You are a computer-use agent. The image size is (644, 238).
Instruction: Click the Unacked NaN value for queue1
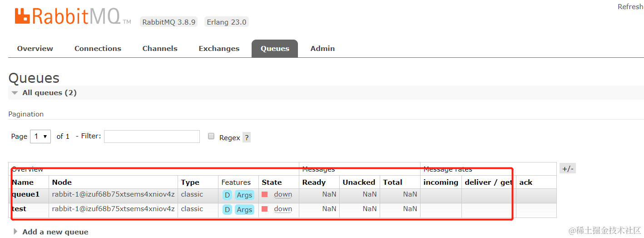(x=370, y=194)
